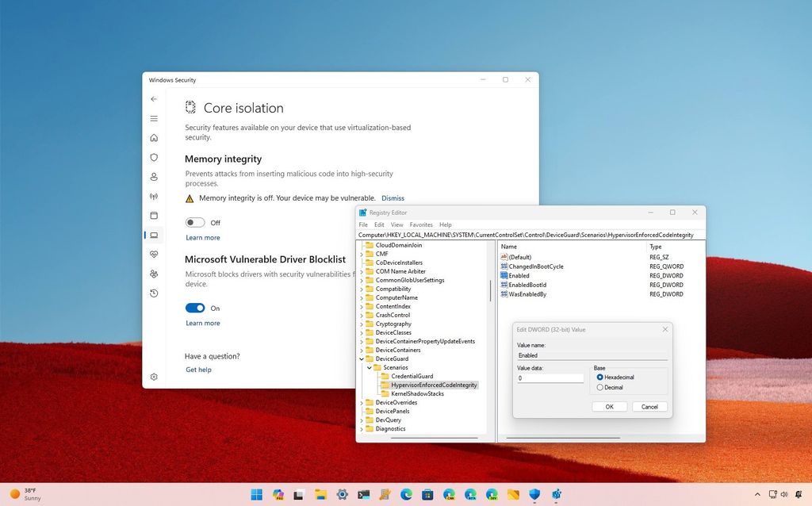This screenshot has height=506, width=812.
Task: Expand the Cryptography registry key
Action: tap(362, 324)
